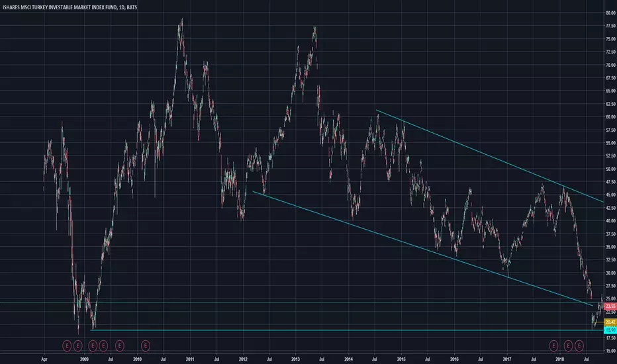Select the upper descending cyan trend line

(489, 156)
